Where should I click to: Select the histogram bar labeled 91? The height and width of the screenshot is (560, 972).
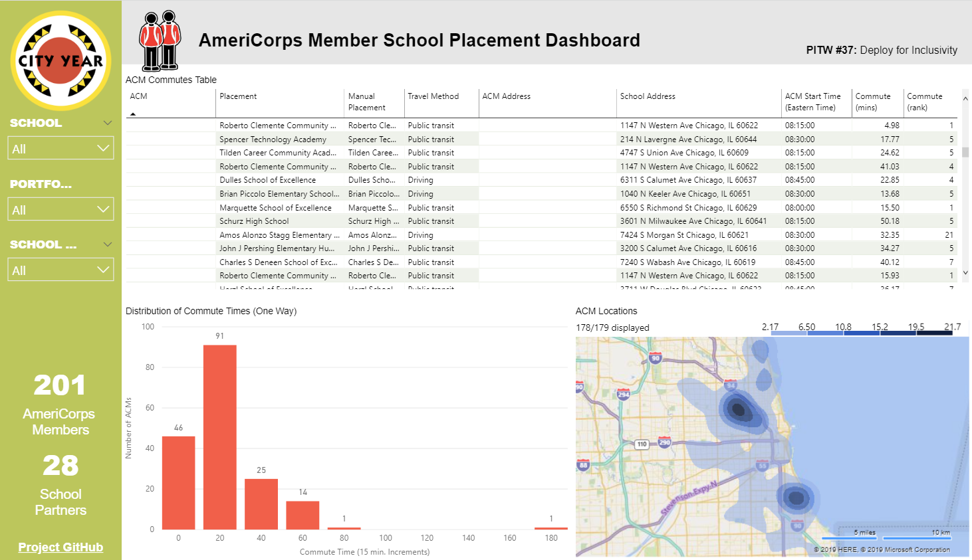tap(220, 437)
